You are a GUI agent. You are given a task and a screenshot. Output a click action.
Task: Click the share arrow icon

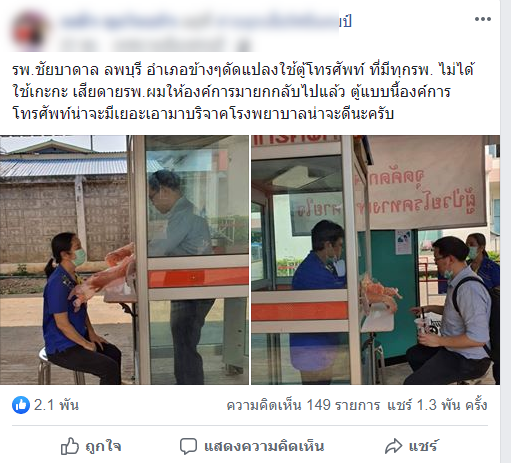click(x=394, y=446)
